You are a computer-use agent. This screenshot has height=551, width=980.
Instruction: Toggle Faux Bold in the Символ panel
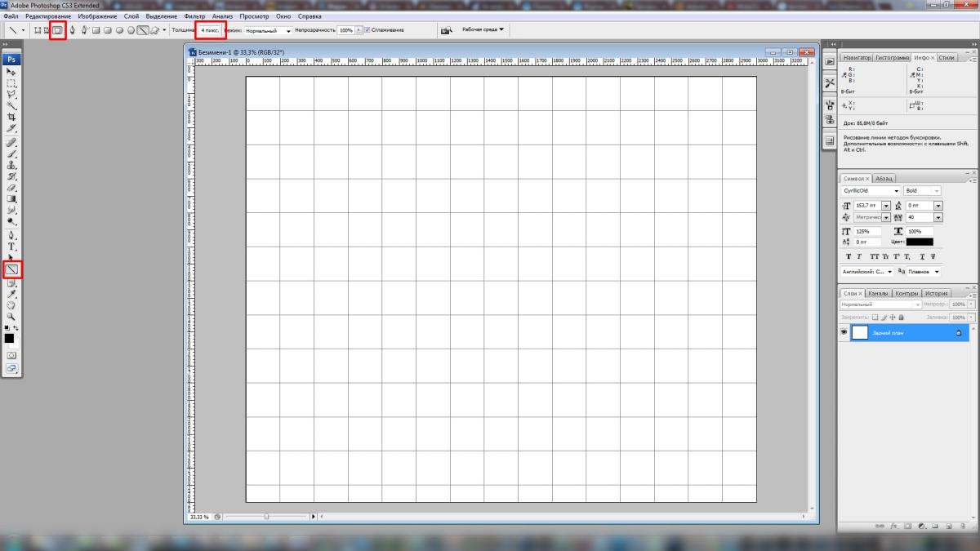pyautogui.click(x=849, y=256)
